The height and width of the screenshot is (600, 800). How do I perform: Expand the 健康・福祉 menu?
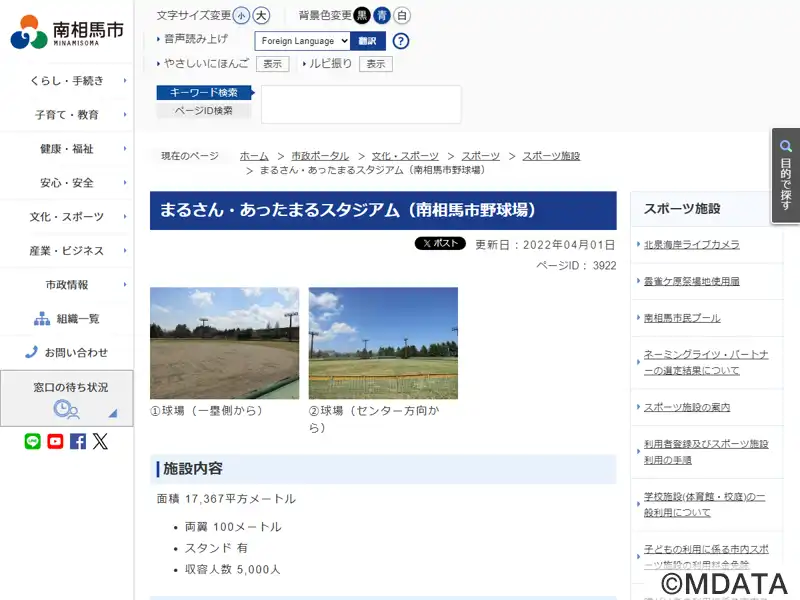pyautogui.click(x=67, y=149)
